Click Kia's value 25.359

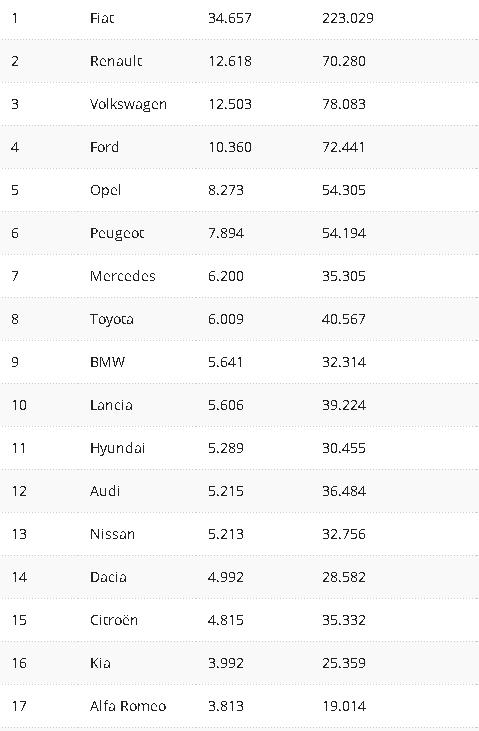click(x=344, y=663)
